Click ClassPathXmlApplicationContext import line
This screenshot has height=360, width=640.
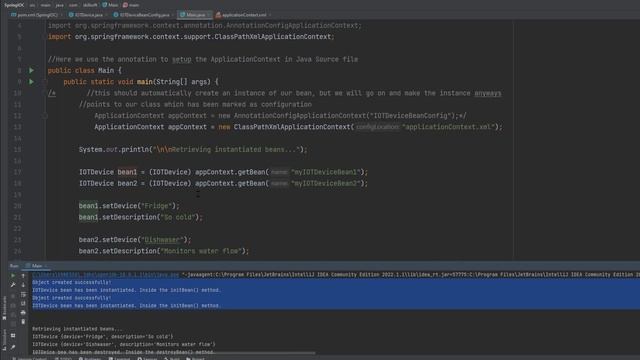click(191, 37)
